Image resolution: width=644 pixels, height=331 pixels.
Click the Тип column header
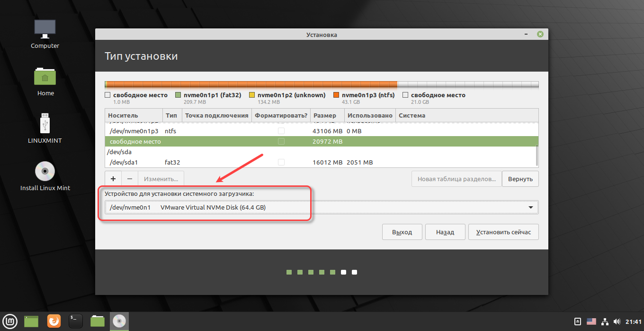pyautogui.click(x=171, y=115)
